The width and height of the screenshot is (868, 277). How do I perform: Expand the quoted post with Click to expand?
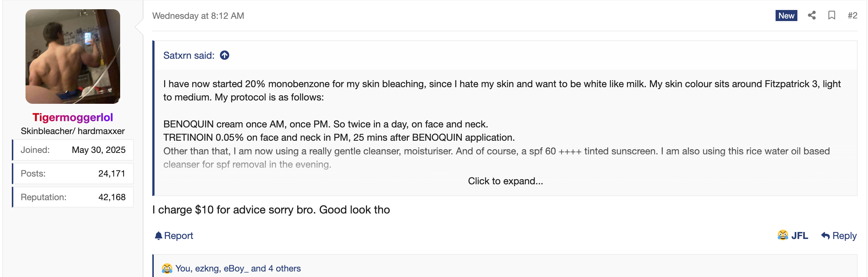tap(505, 181)
